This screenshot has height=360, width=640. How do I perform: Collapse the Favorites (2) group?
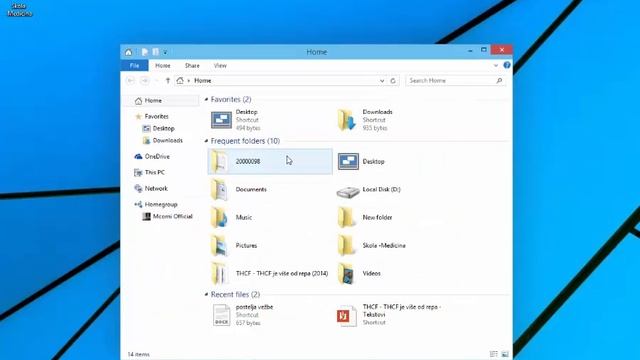pyautogui.click(x=207, y=99)
